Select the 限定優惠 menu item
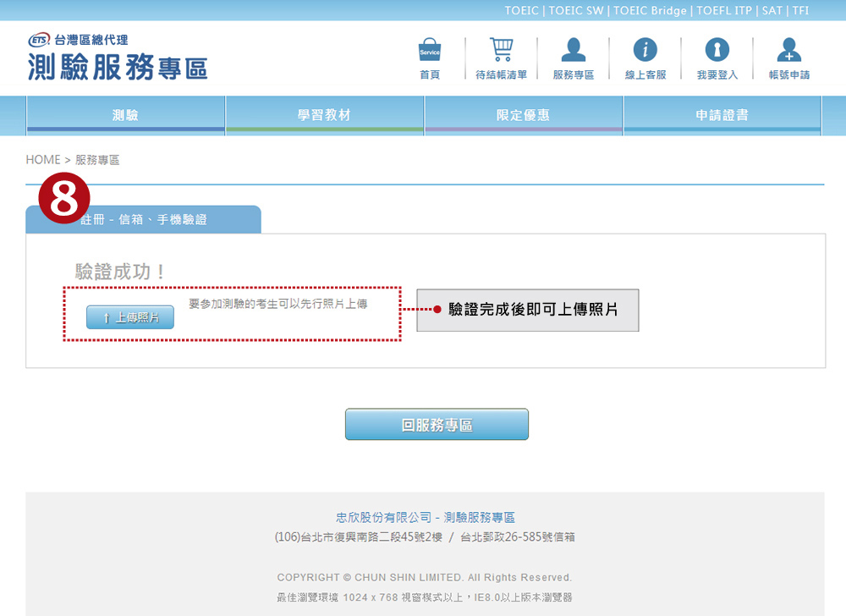Viewport: 846px width, 616px height. (523, 115)
